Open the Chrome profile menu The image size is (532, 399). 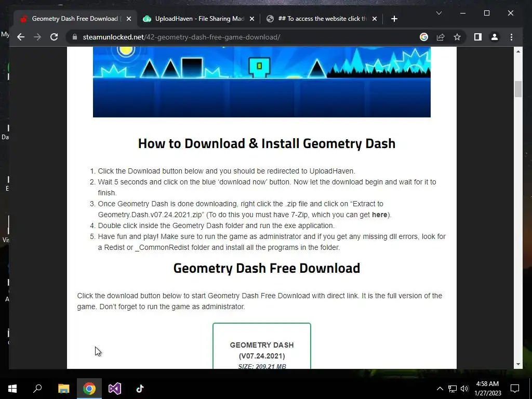coord(495,37)
